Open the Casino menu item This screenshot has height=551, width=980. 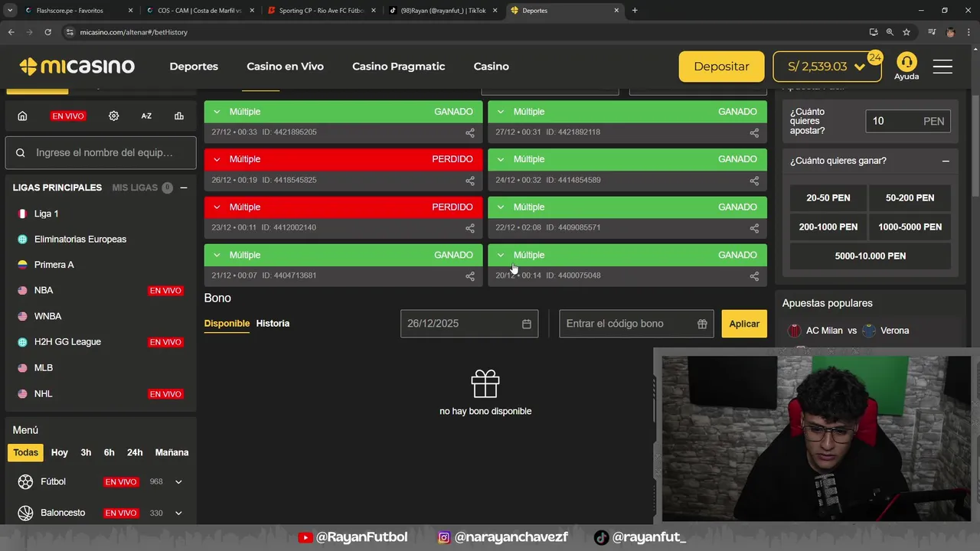[x=491, y=67]
